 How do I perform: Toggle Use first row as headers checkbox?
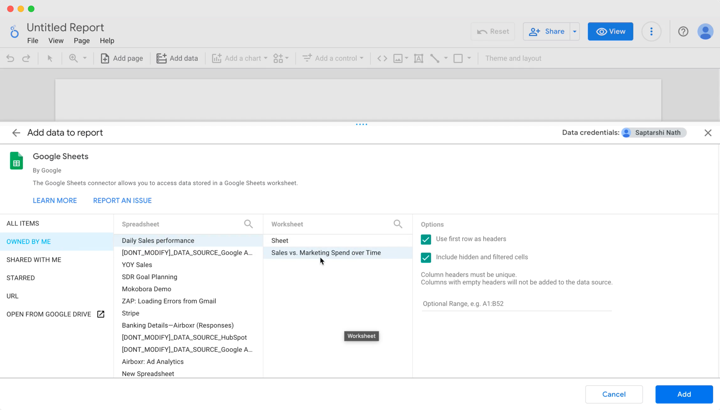pos(426,239)
